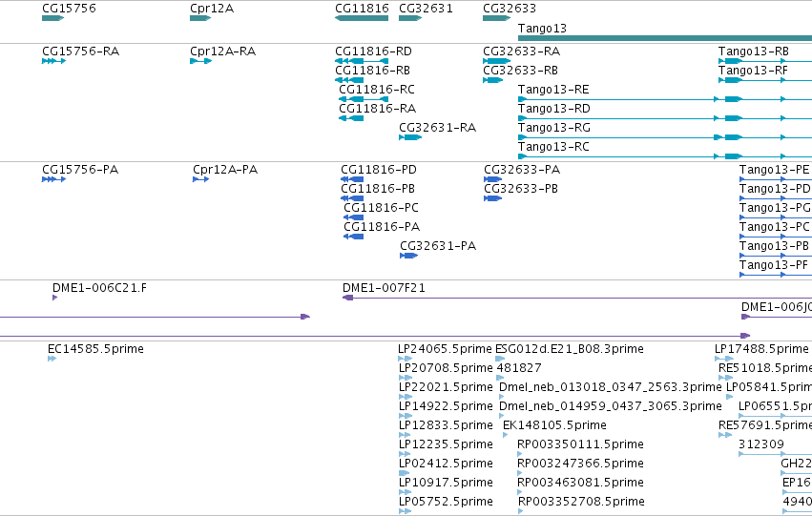This screenshot has height=516, width=812.
Task: Select the CG32631-RA transcript glyph
Action: click(x=410, y=137)
